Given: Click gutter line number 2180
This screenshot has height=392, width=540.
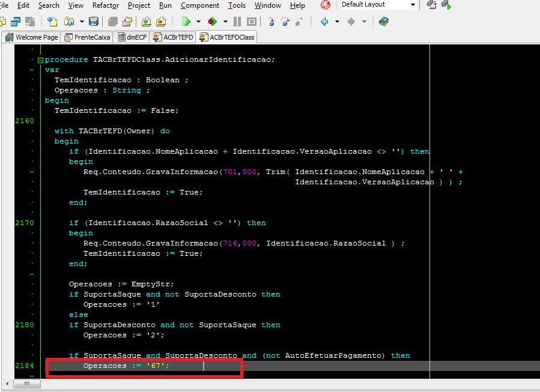Looking at the screenshot, I should [x=25, y=325].
